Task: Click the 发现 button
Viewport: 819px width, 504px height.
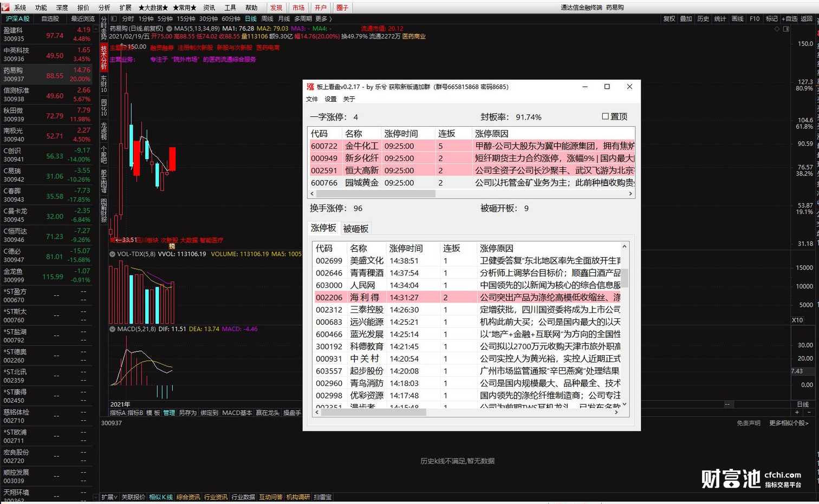Action: tap(276, 8)
